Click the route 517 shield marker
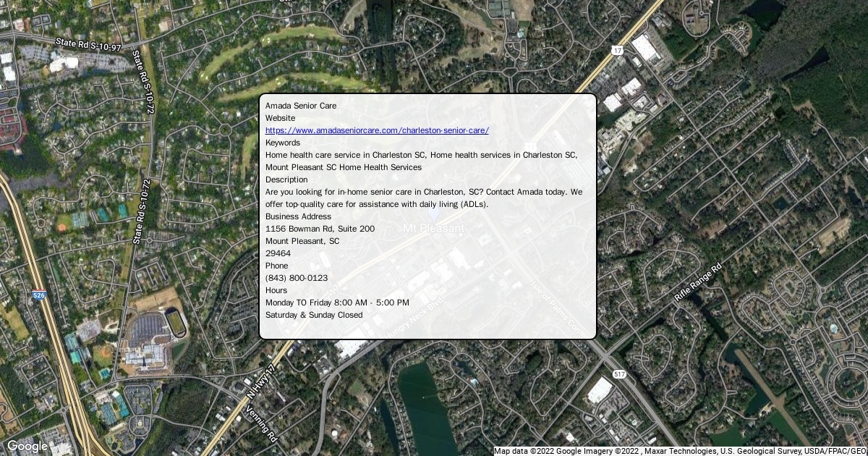 click(618, 373)
